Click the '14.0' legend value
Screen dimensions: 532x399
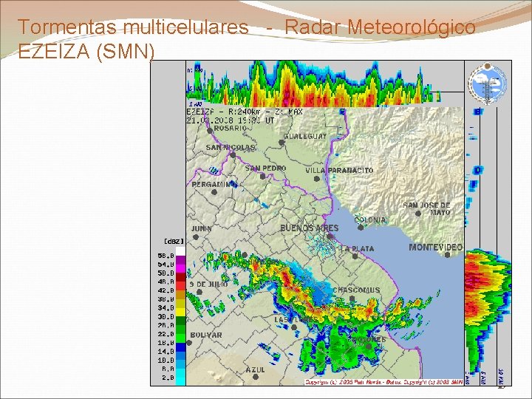click(166, 352)
